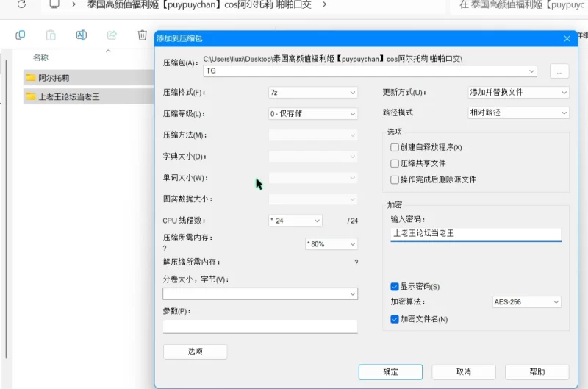The image size is (588, 389).
Task: Open the 更新方式 dropdown
Action: click(518, 92)
